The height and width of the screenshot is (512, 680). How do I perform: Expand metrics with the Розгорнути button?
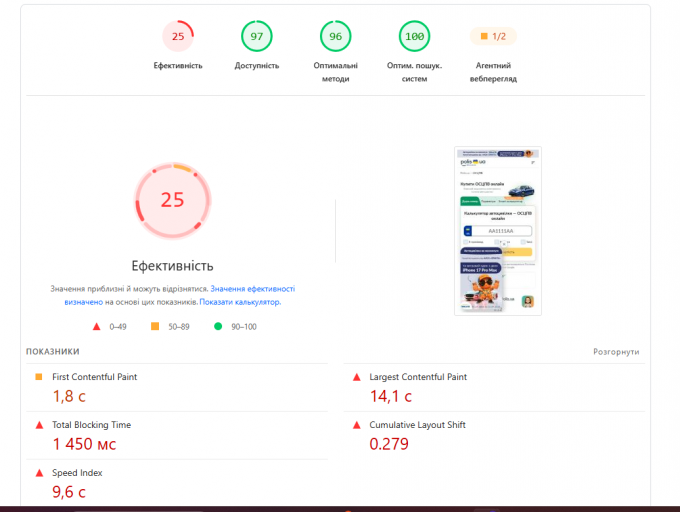pyautogui.click(x=616, y=352)
